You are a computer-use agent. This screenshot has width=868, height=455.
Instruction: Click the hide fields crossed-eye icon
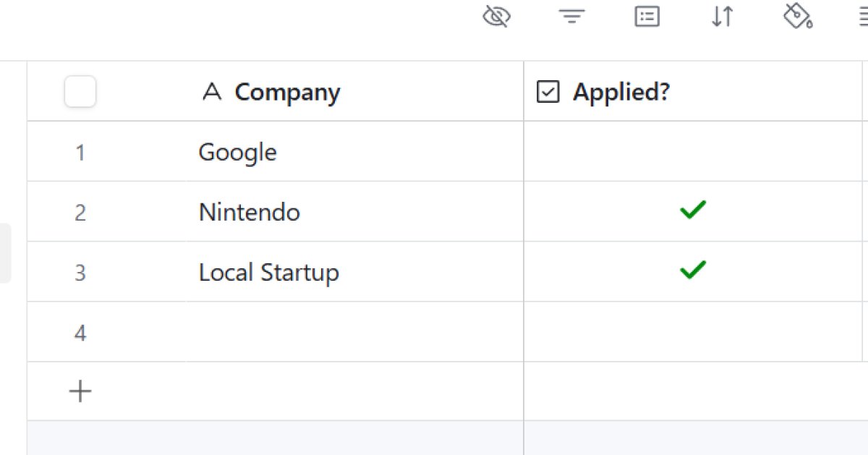pos(496,17)
